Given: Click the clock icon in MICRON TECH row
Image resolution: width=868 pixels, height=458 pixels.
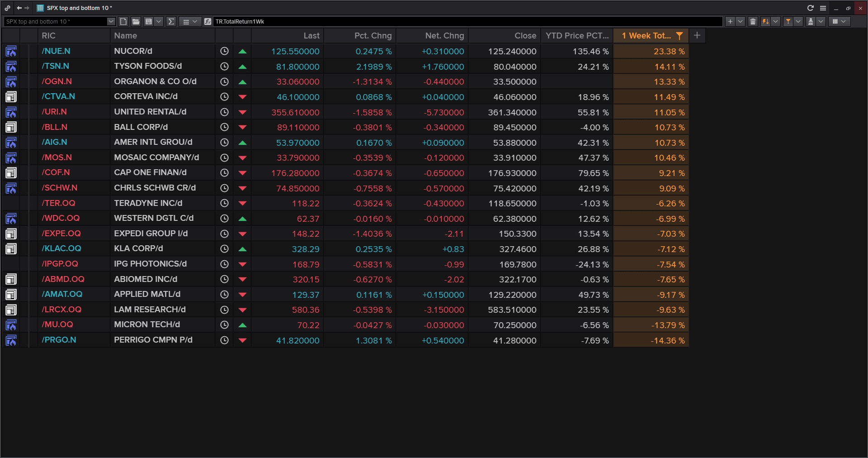Looking at the screenshot, I should (x=224, y=325).
